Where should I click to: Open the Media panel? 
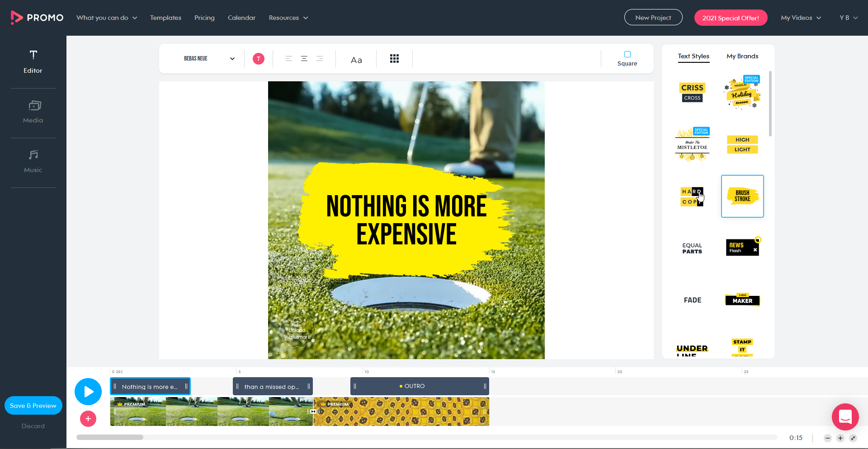click(33, 111)
